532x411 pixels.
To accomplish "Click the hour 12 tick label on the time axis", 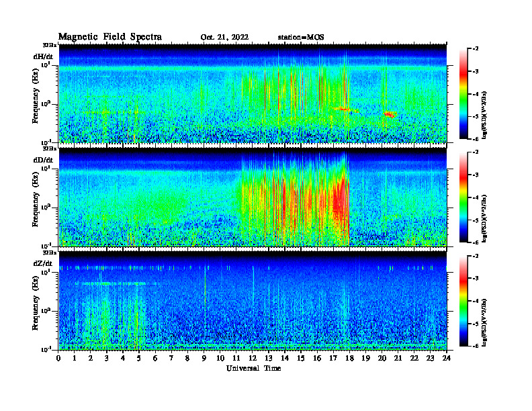I will (x=253, y=359).
